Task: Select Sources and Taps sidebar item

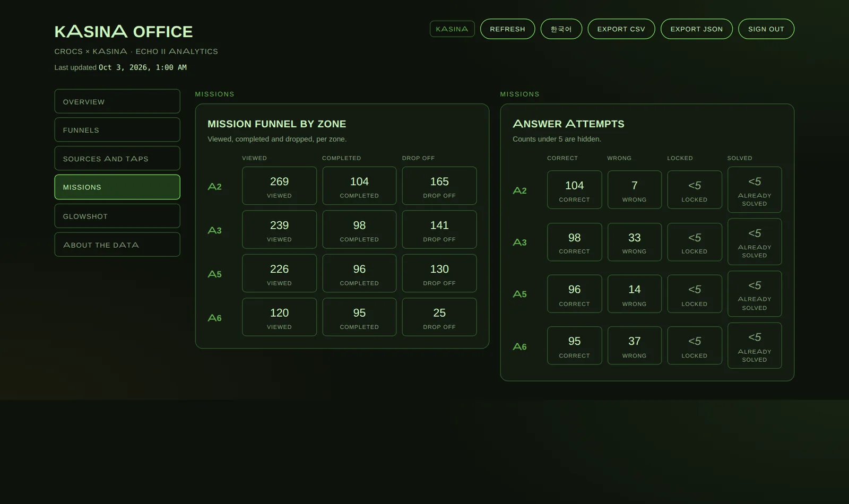Action: tap(117, 159)
